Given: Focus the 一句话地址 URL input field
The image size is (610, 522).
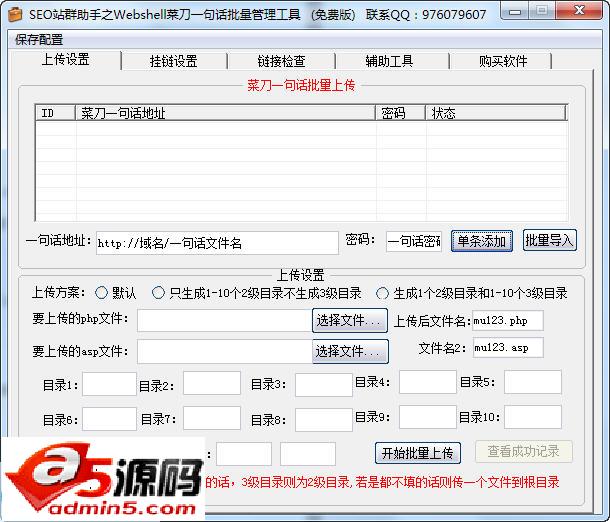Looking at the screenshot, I should click(x=217, y=243).
